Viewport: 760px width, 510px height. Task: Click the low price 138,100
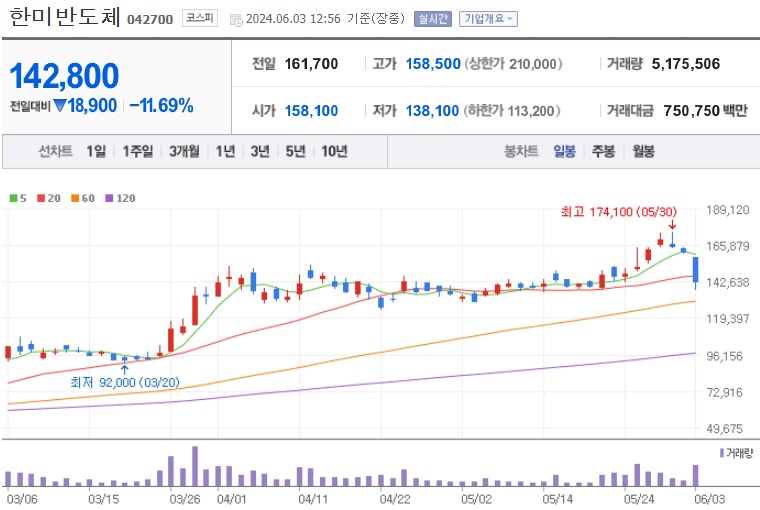(x=432, y=111)
